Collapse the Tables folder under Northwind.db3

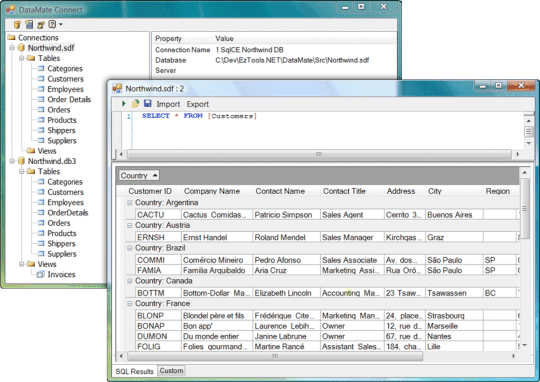pyautogui.click(x=22, y=171)
